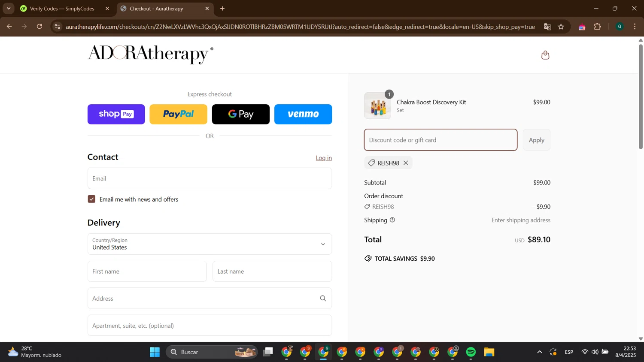Screen dimensions: 644x362
Task: Click browser back arrow
Action: pos(9,27)
